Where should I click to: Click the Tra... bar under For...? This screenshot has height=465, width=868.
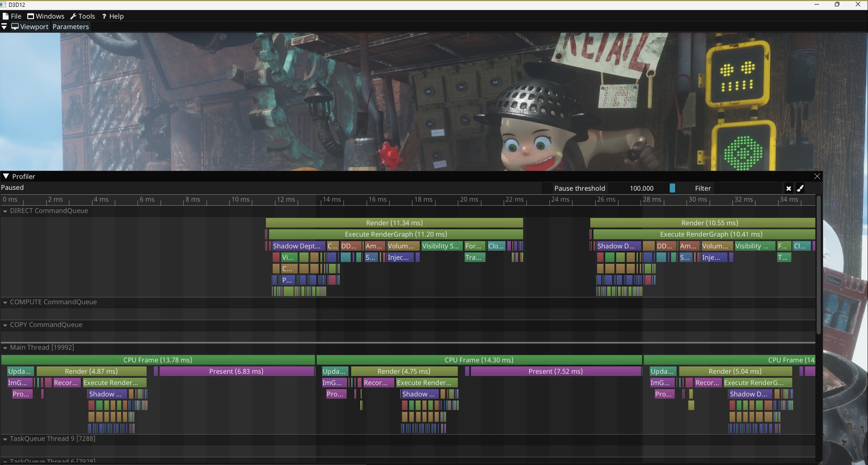tap(475, 257)
